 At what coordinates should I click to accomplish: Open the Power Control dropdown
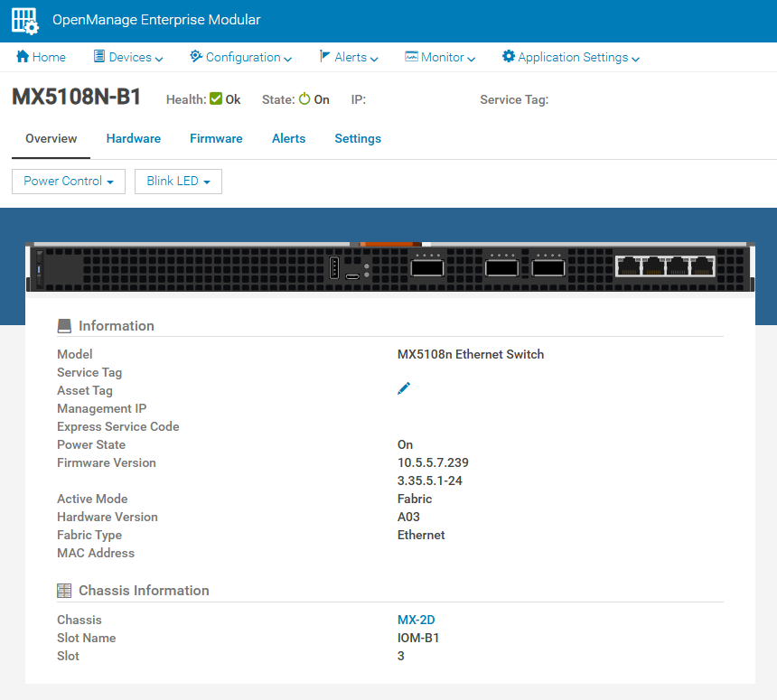[69, 182]
